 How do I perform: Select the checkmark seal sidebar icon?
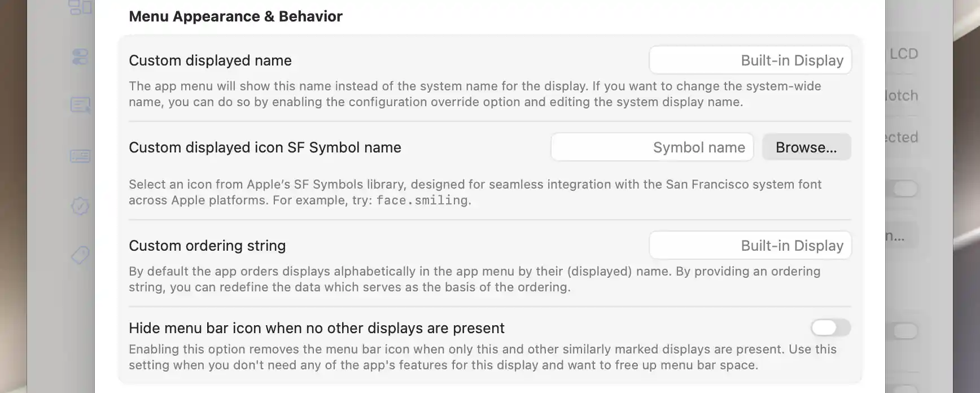click(x=80, y=206)
